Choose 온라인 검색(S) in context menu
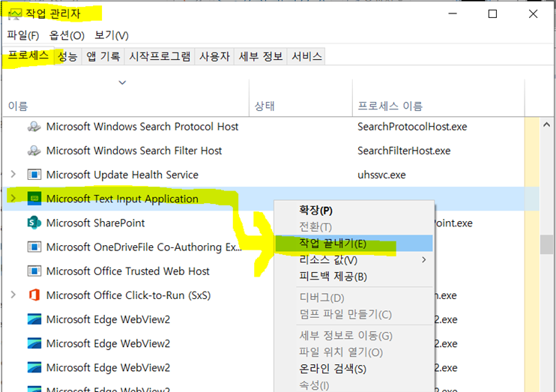 click(354, 369)
